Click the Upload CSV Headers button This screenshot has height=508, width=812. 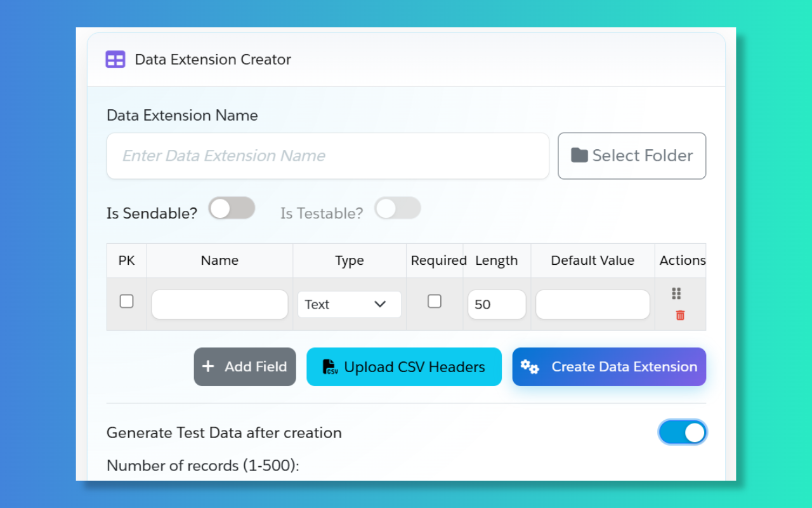click(x=404, y=366)
